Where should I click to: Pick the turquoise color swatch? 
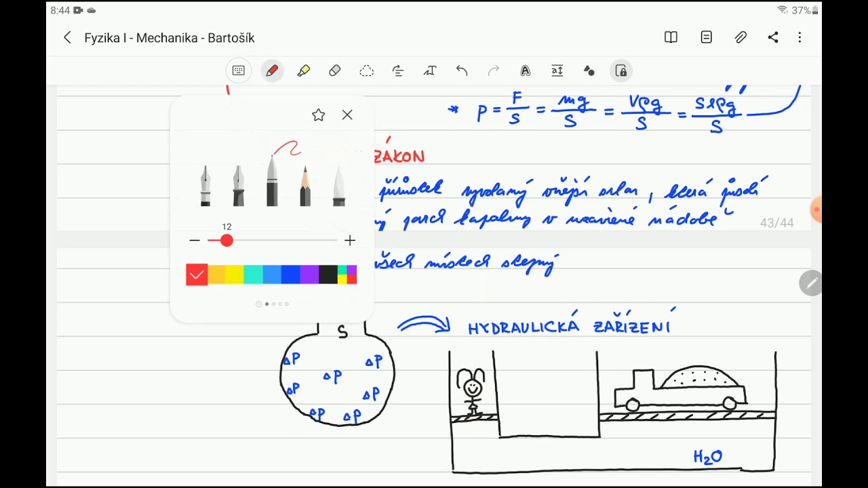click(x=254, y=274)
